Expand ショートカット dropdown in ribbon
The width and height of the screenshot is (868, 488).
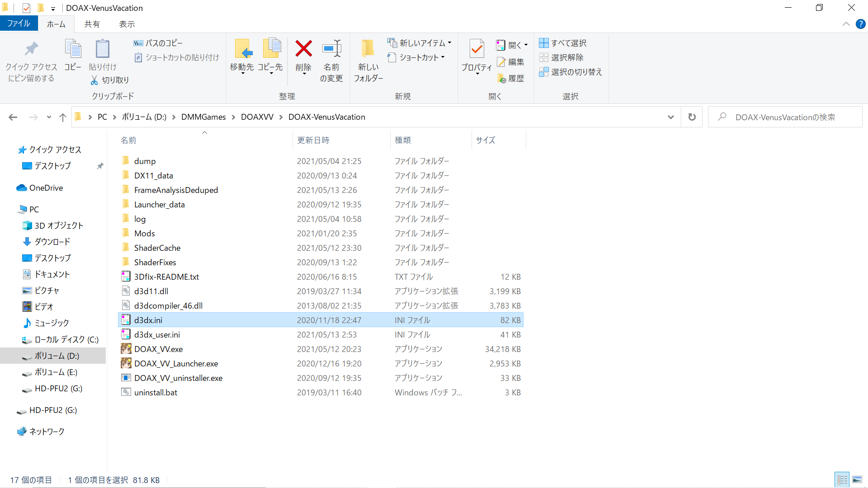pos(443,57)
